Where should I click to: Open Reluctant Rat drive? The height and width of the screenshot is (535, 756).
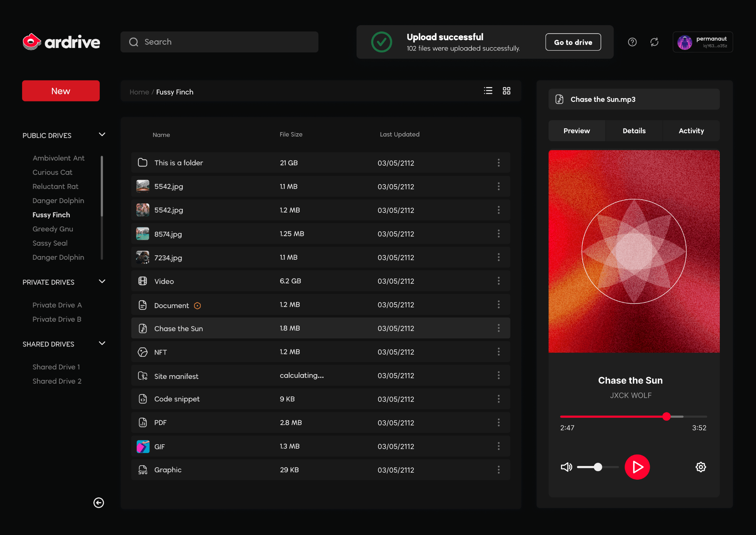(x=55, y=186)
